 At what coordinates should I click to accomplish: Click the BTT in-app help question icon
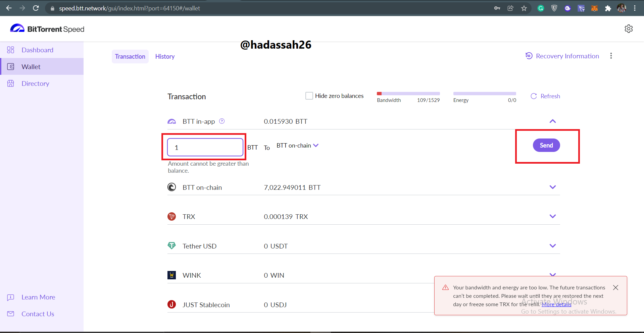[222, 121]
